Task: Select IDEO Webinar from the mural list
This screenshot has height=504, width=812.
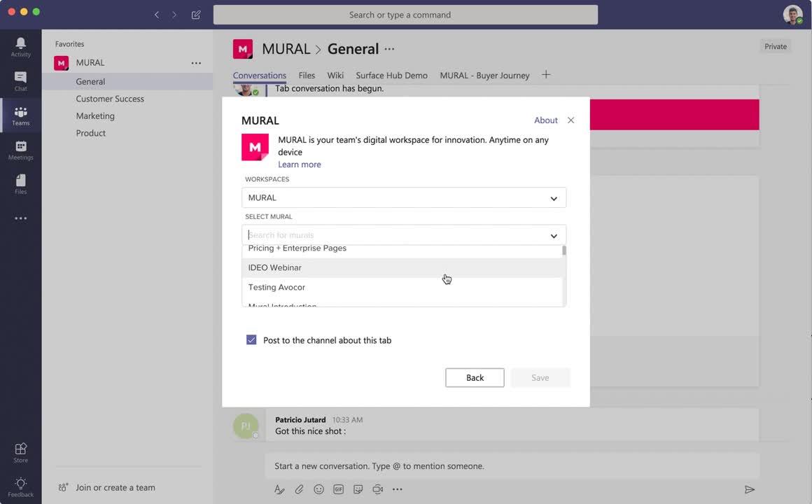Action: click(x=402, y=268)
